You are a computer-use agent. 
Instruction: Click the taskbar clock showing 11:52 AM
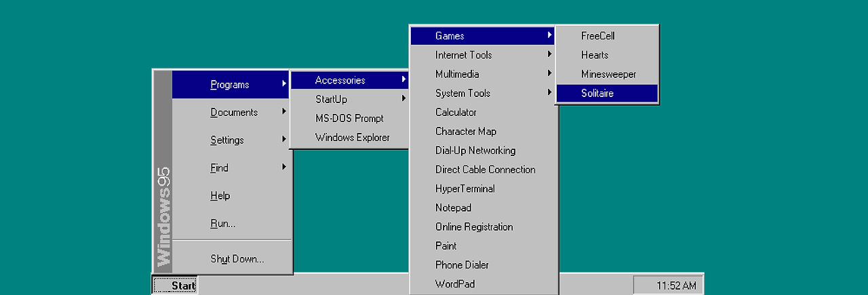[x=668, y=286]
